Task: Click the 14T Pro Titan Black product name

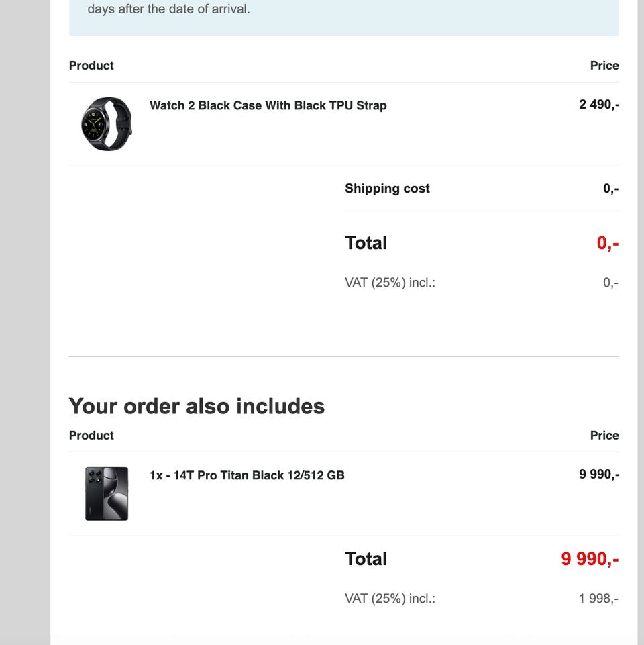Action: (x=247, y=475)
